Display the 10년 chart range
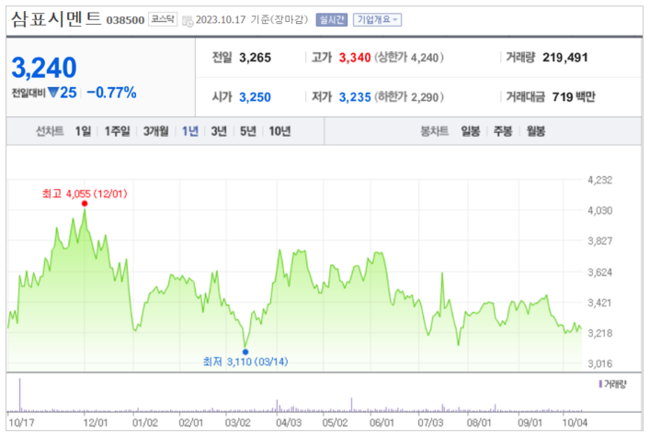The height and width of the screenshot is (444, 650). 280,131
